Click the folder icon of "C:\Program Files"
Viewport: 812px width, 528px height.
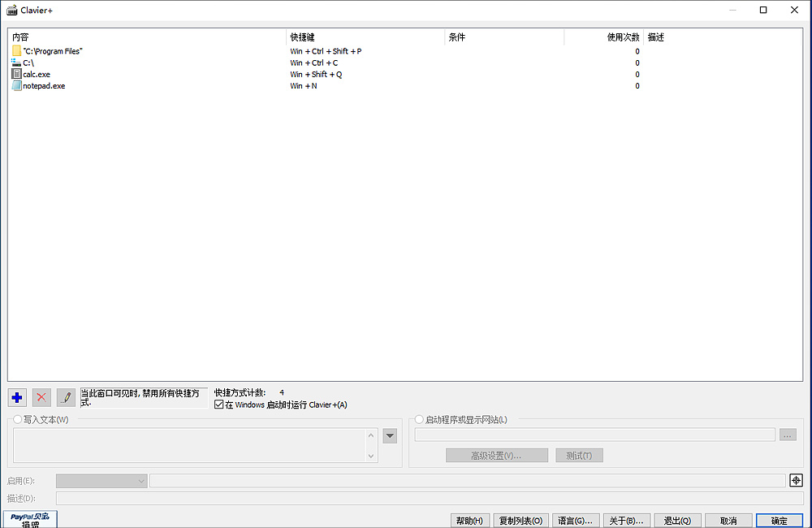(x=16, y=51)
